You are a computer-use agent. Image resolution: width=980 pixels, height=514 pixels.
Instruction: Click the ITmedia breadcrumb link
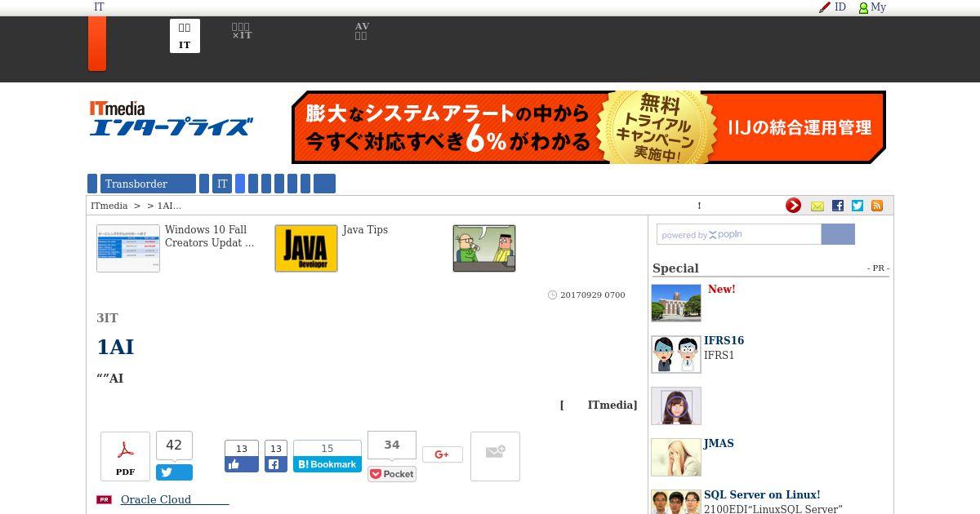tap(109, 206)
